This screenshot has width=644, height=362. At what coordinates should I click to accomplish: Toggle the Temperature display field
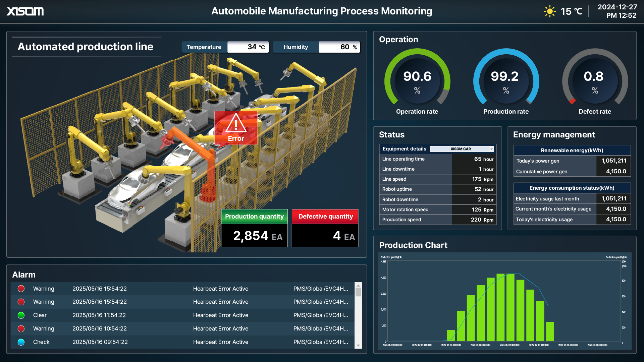pyautogui.click(x=248, y=47)
